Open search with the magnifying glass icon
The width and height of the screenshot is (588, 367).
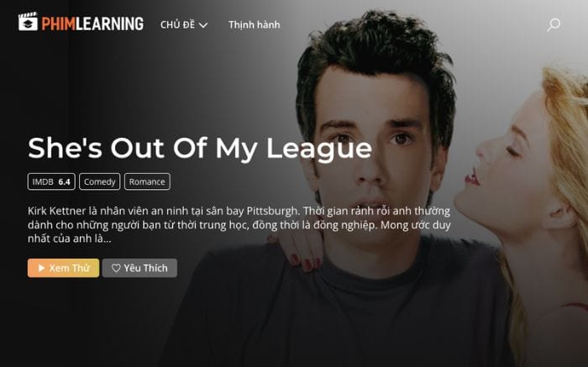pyautogui.click(x=554, y=24)
